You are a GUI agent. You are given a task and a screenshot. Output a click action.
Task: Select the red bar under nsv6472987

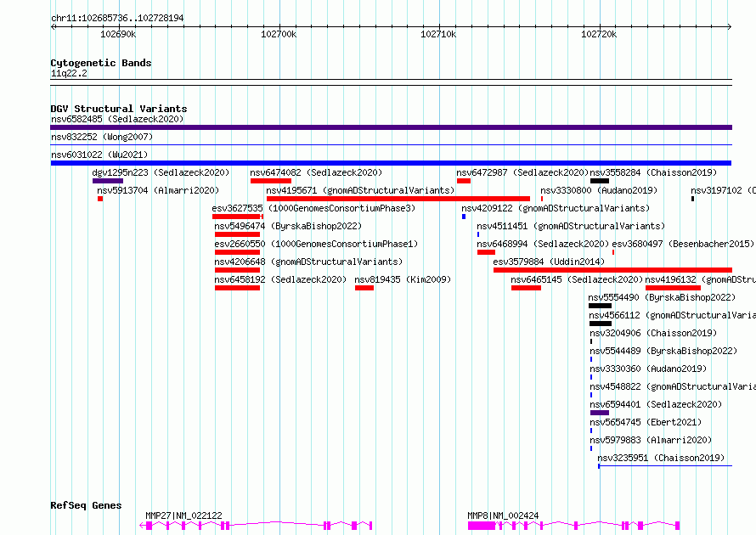click(x=464, y=181)
